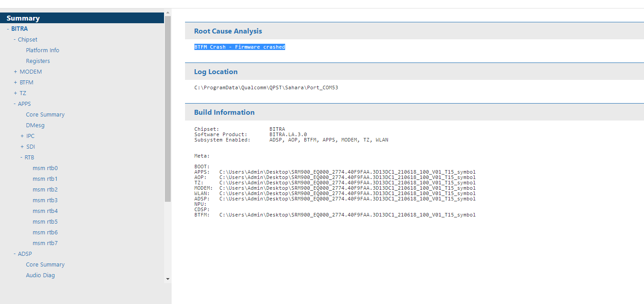The image size is (644, 304).
Task: Open msm rtb4 entry
Action: 45,211
